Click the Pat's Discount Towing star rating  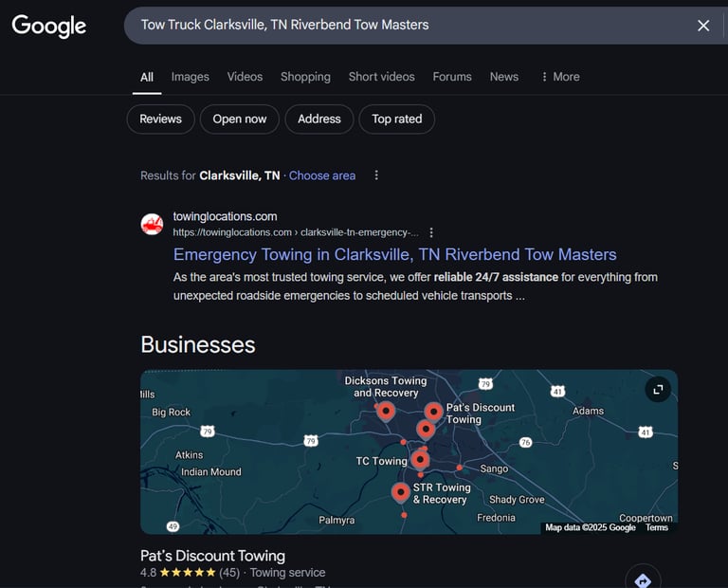click(x=188, y=573)
